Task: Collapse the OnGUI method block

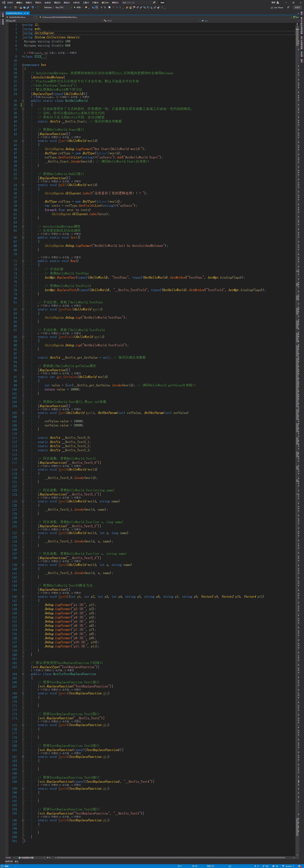Action: click(x=23, y=185)
